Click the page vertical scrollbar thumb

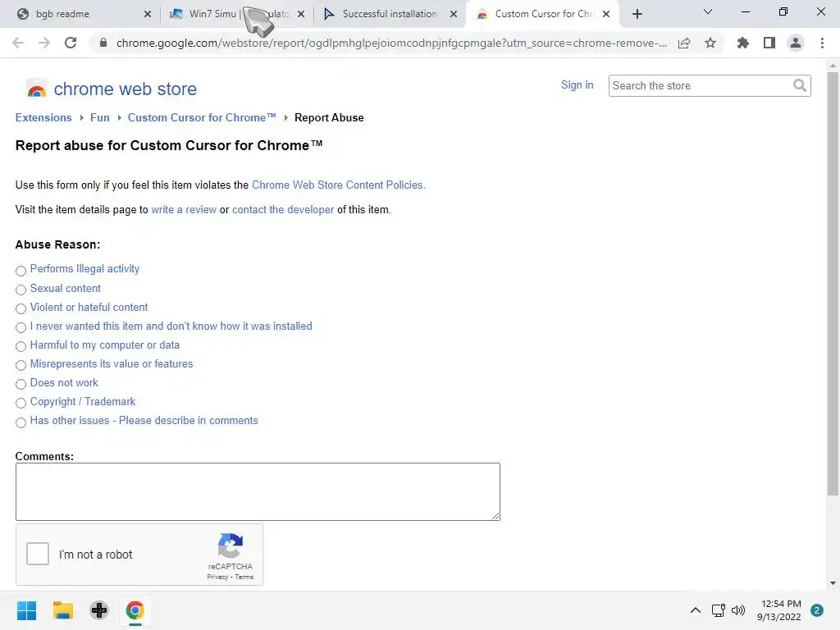point(833,284)
